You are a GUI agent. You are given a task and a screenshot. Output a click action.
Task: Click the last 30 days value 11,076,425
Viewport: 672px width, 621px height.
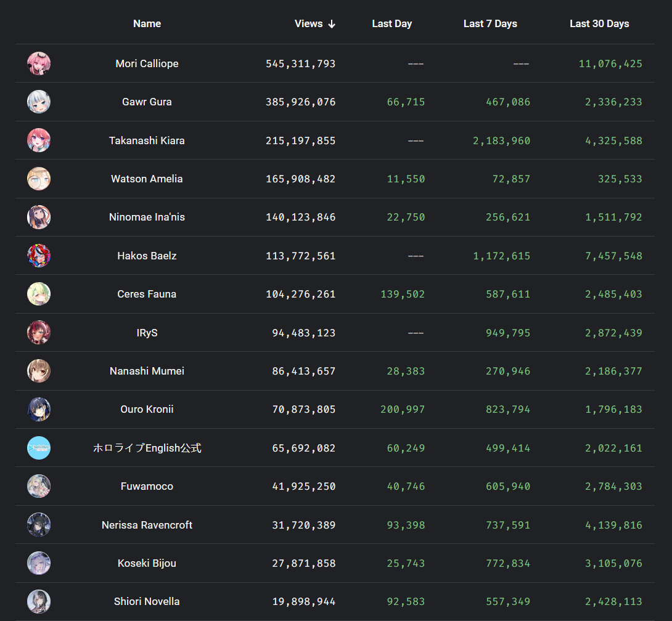611,64
